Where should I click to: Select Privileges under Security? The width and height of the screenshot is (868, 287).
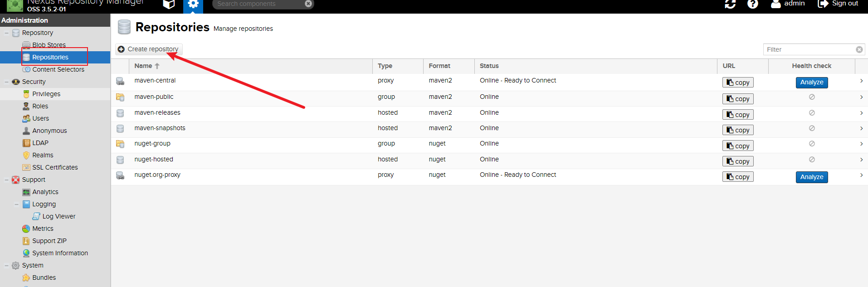46,94
